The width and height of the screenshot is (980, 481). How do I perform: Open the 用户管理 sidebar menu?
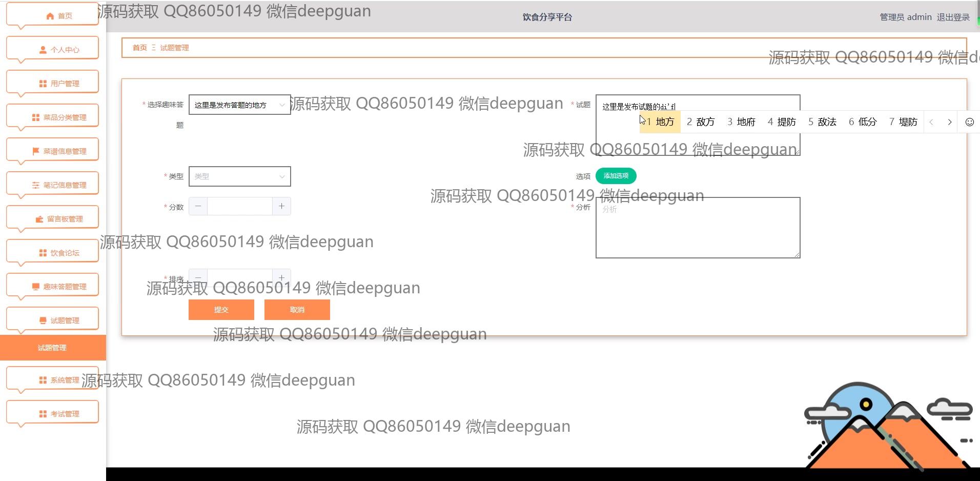point(52,84)
